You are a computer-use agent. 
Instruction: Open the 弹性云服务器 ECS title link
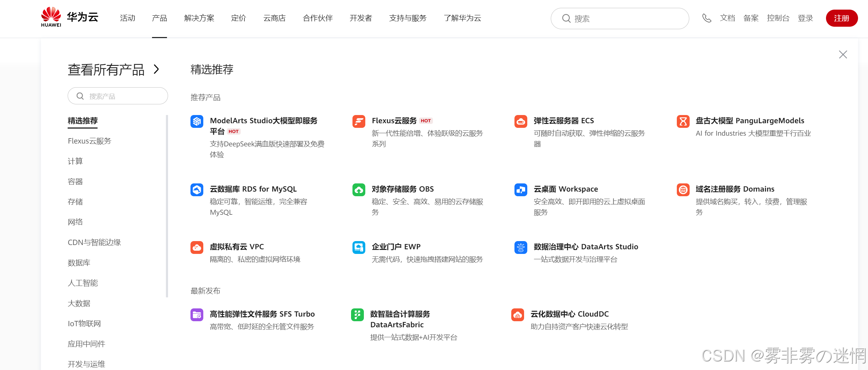pos(564,121)
